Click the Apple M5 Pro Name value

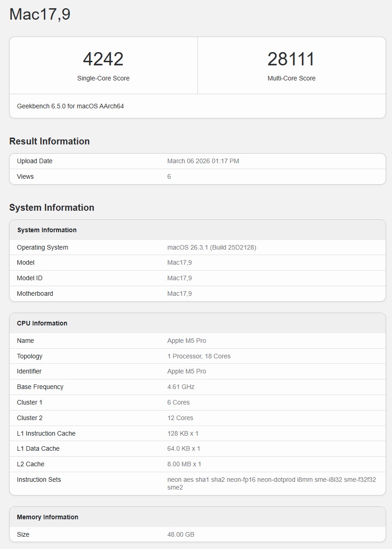click(x=186, y=341)
